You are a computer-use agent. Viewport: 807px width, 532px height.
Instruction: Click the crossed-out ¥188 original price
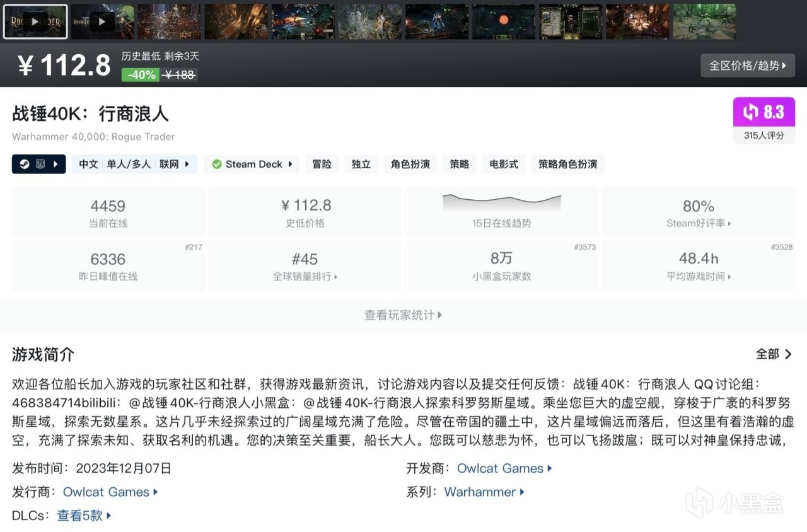[178, 75]
